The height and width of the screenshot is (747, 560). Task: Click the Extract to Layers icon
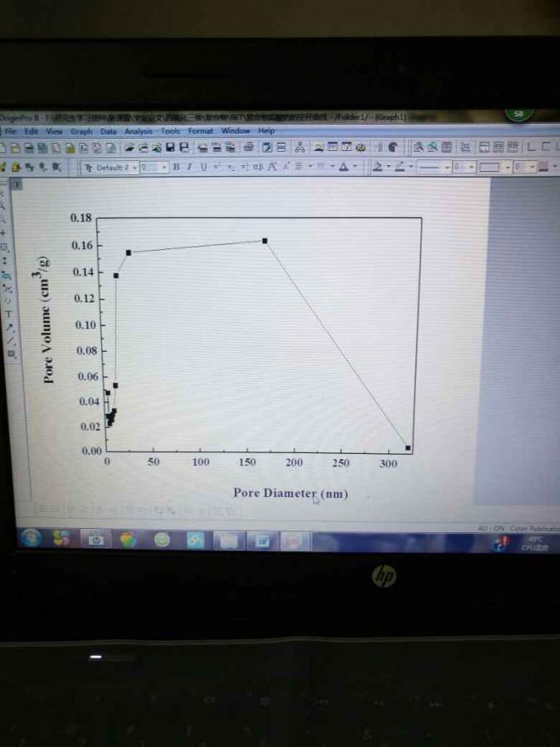[484, 147]
